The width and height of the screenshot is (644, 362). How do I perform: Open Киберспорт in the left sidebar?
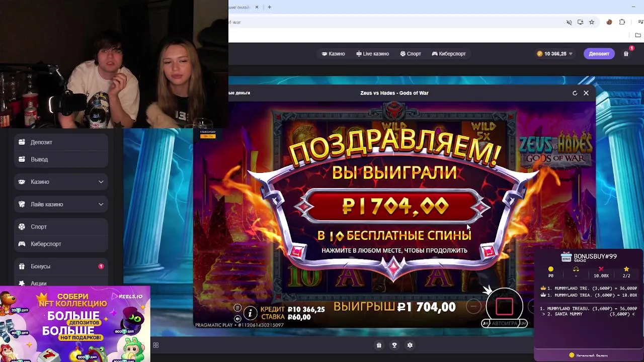click(x=61, y=244)
